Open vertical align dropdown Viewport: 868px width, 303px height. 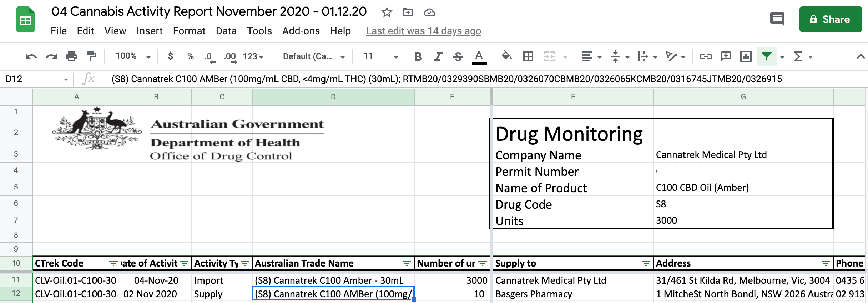point(620,56)
